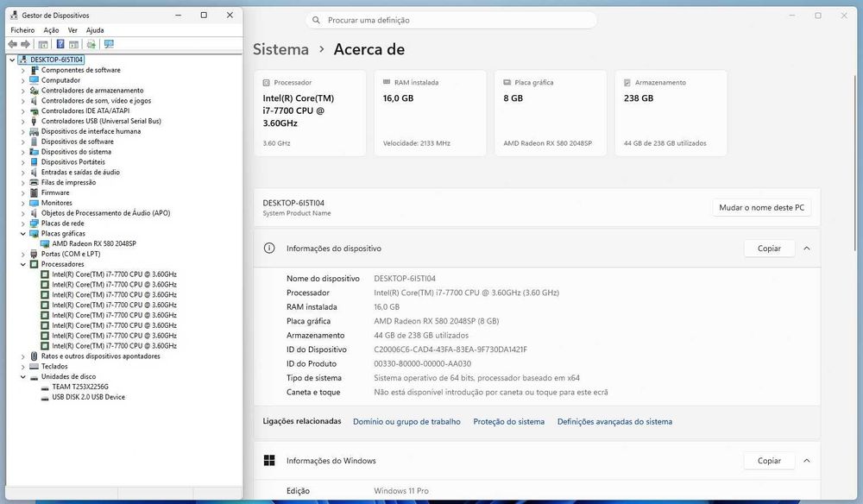Select USB DISK 2.0 USB Device row

point(88,397)
